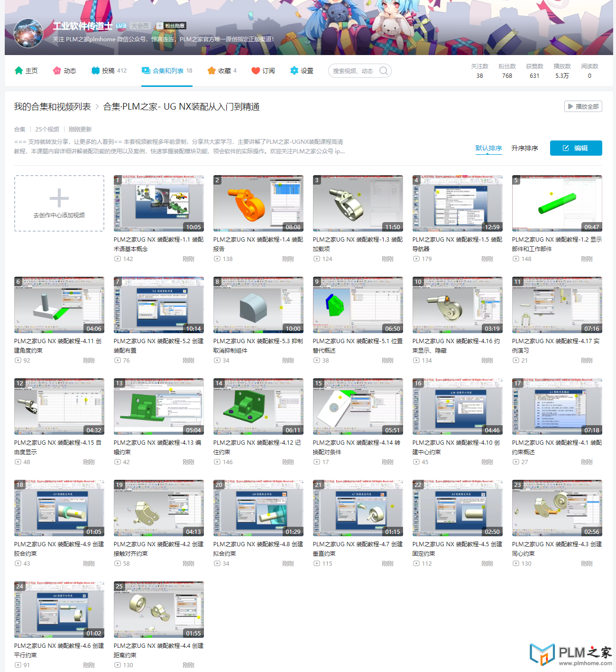
Task: Click the 阅读数 reads count
Action: pos(589,71)
